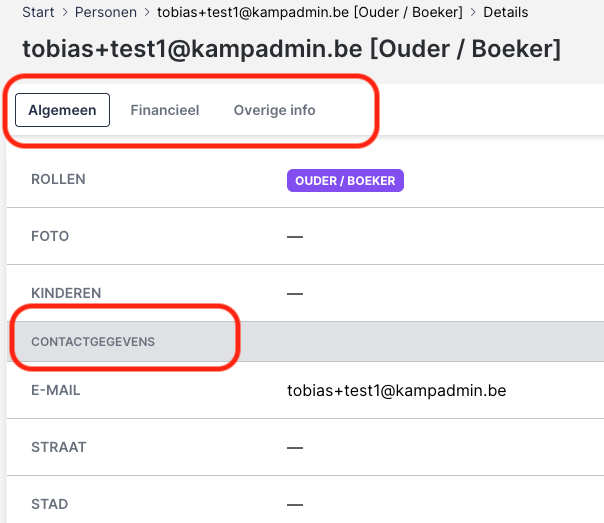
Task: Click the email address value in E-MAIL row
Action: pyautogui.click(x=396, y=390)
